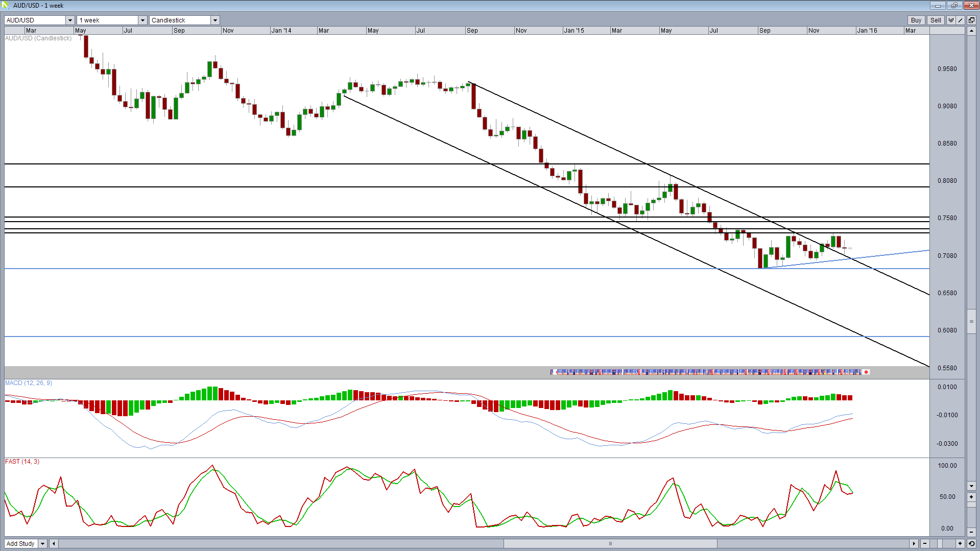The height and width of the screenshot is (551, 980).
Task: Click the Jan '16 time axis label
Action: pos(867,31)
